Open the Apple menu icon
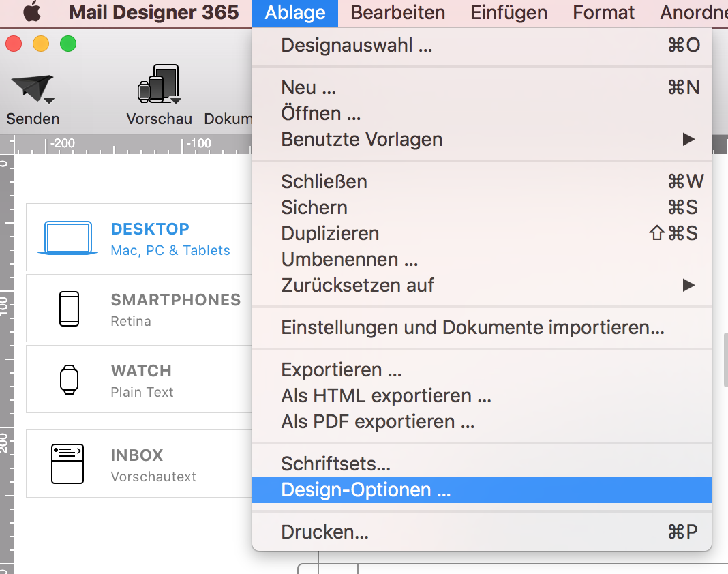Image resolution: width=728 pixels, height=574 pixels. click(32, 12)
